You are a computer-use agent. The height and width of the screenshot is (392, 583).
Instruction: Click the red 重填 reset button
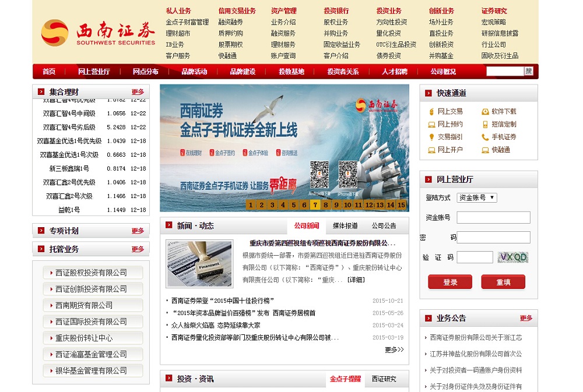[x=503, y=282]
